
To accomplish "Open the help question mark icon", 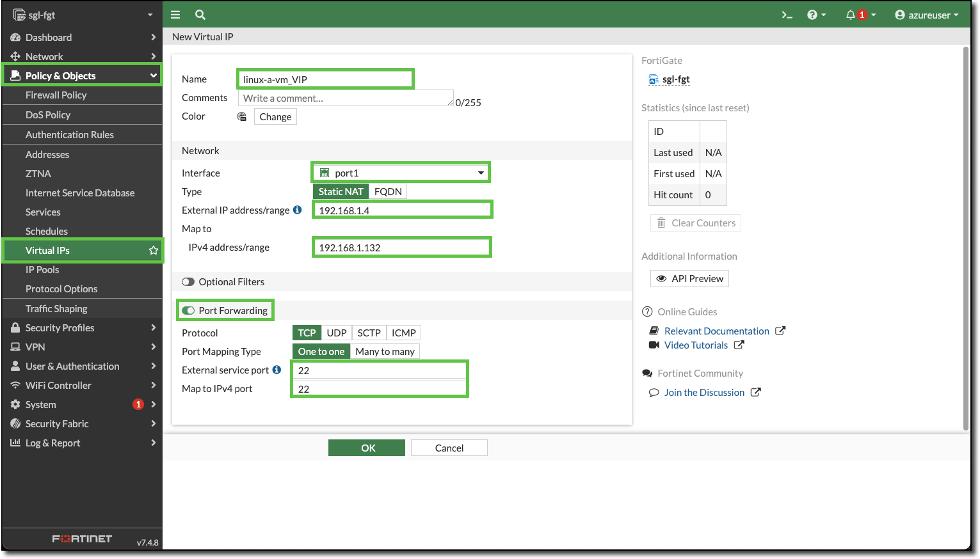I will [x=813, y=14].
